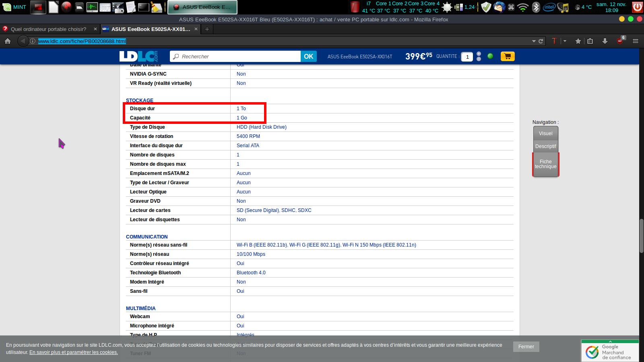The height and width of the screenshot is (362, 644).
Task: Open the 'Serial ATA' interface link
Action: 248,146
